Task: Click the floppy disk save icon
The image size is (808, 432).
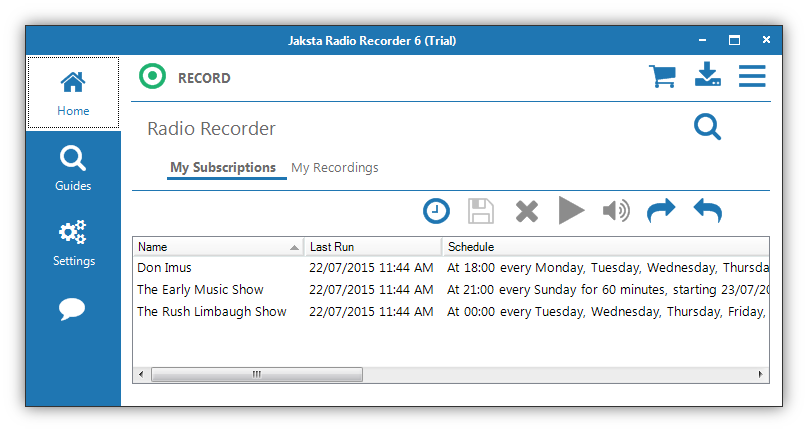Action: (481, 211)
